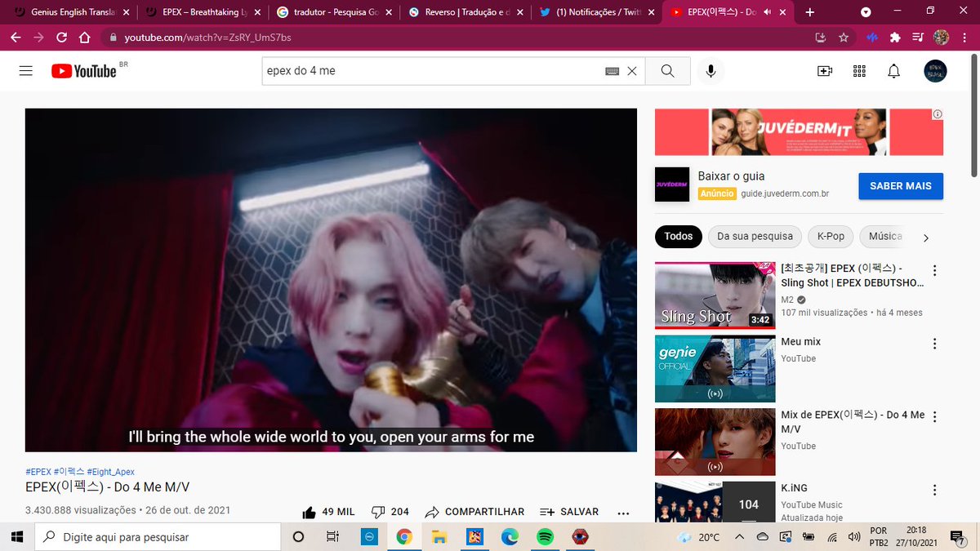The image size is (980, 551).
Task: Open options for Meu mix
Action: pyautogui.click(x=935, y=344)
